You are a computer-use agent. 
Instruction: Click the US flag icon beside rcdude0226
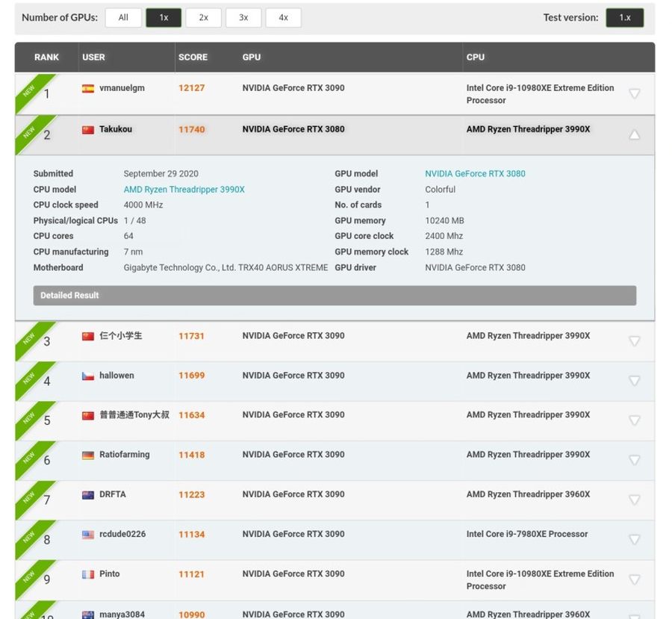pyautogui.click(x=88, y=535)
